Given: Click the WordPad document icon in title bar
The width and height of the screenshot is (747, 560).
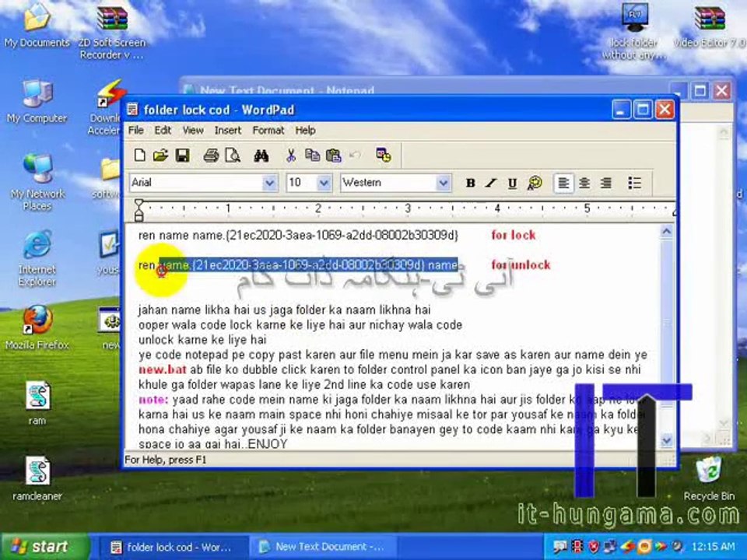Looking at the screenshot, I should [x=132, y=110].
